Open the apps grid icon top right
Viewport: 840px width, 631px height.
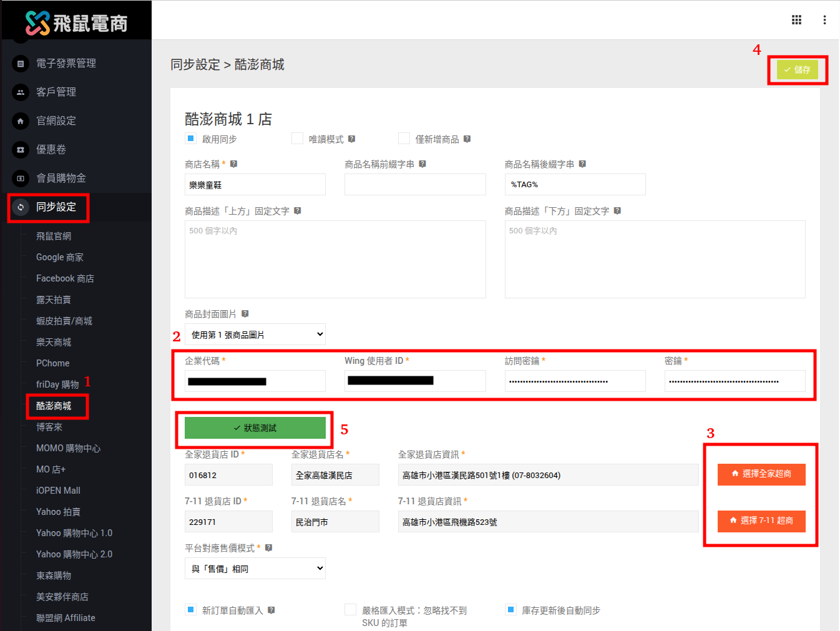tap(796, 19)
